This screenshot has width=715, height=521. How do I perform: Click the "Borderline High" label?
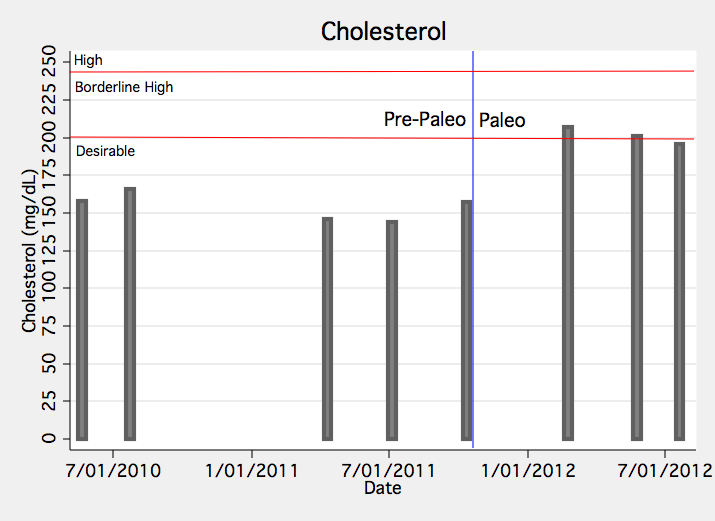click(124, 87)
